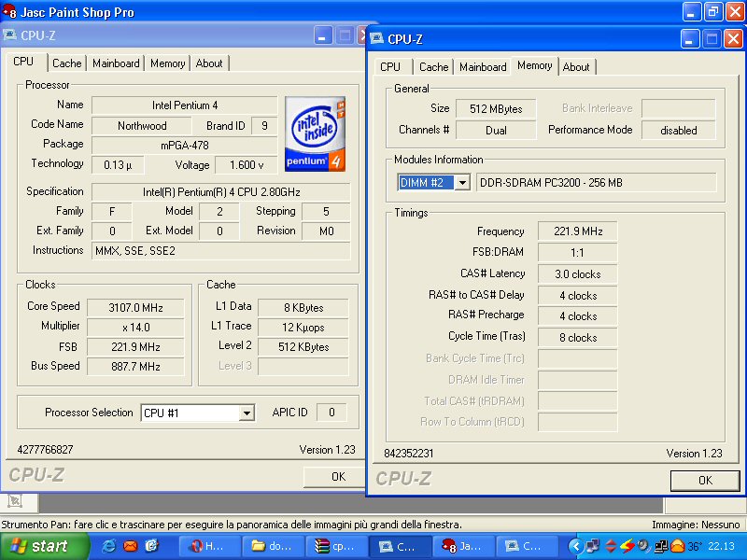Click the 36° temperature tray indicator
The image size is (747, 560).
[695, 546]
